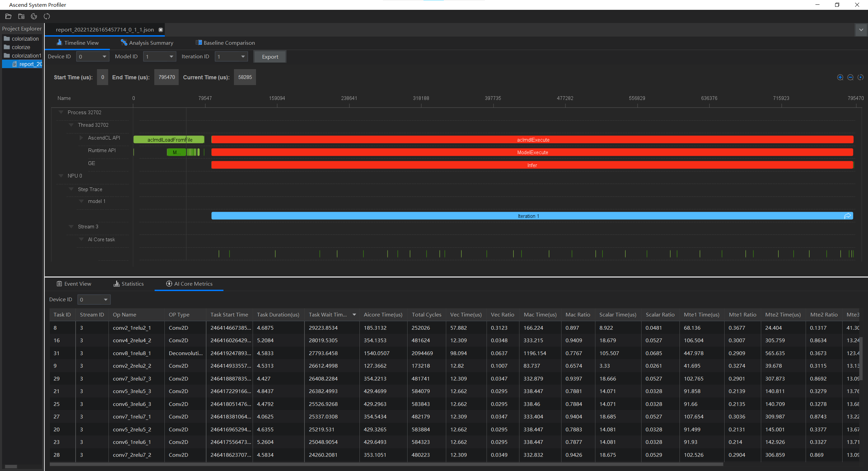The image size is (868, 471).
Task: Open the Timeline View tab
Action: click(78, 43)
